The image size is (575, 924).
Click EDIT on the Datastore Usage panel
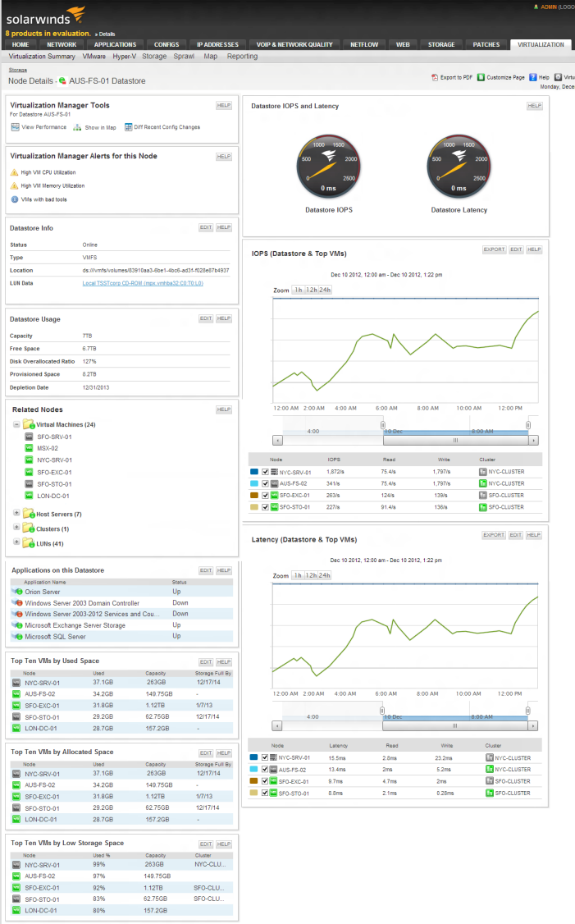coord(206,319)
